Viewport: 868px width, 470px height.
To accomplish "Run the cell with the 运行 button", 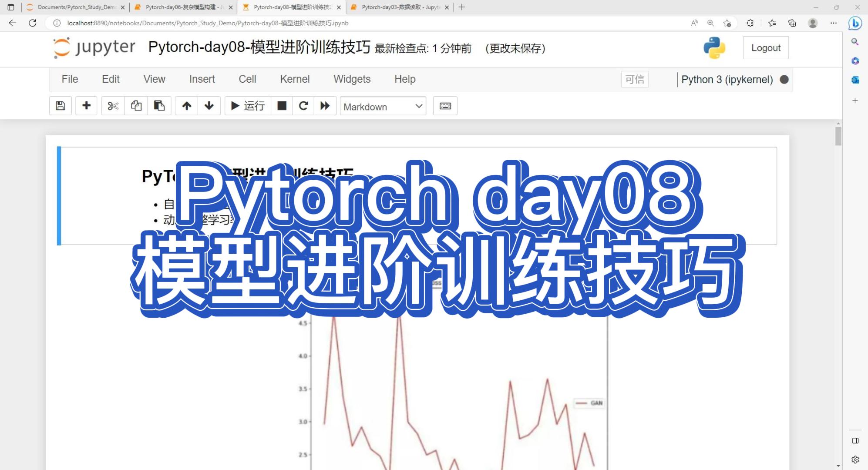I will [x=248, y=106].
